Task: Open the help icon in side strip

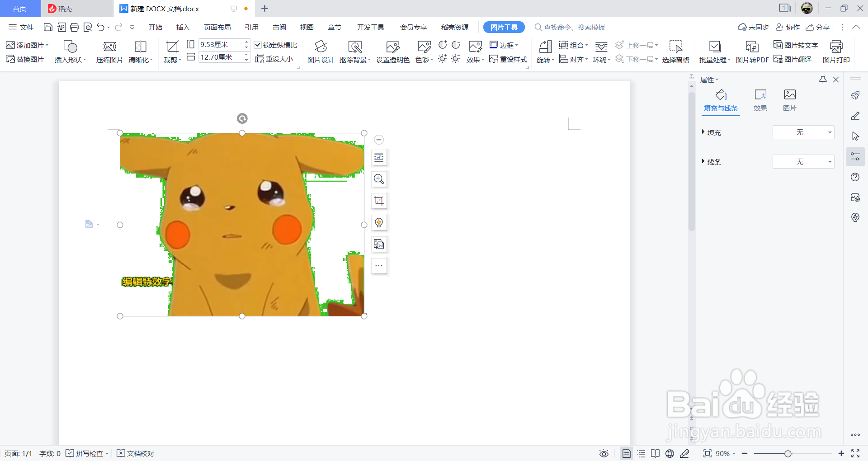Action: (x=855, y=177)
